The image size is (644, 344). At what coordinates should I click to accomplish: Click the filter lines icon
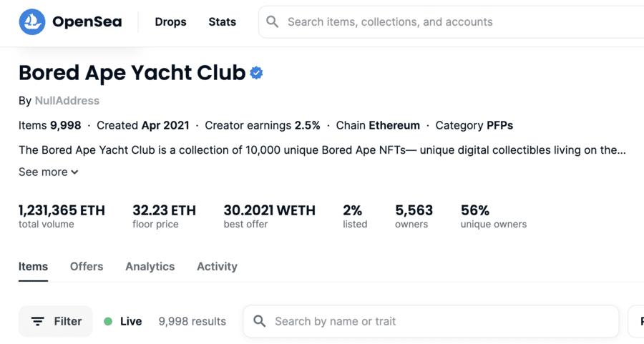pos(38,321)
